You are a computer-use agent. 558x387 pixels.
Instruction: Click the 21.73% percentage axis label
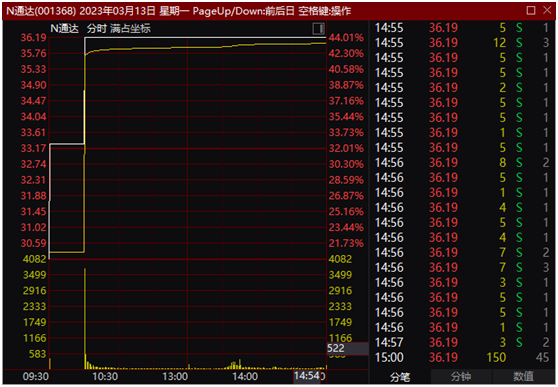346,243
